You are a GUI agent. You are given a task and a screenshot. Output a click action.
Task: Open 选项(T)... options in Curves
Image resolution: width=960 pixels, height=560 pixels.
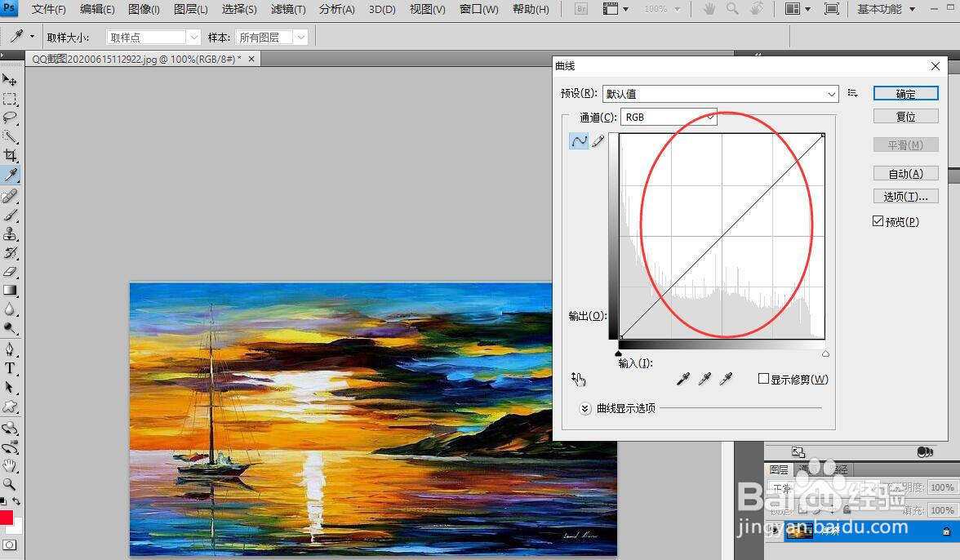click(x=905, y=197)
